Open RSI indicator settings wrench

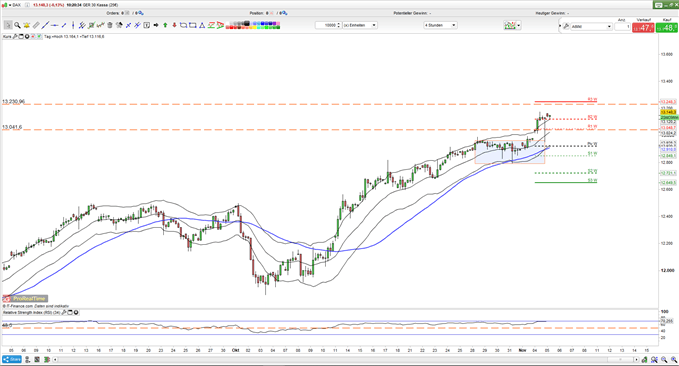pyautogui.click(x=63, y=312)
